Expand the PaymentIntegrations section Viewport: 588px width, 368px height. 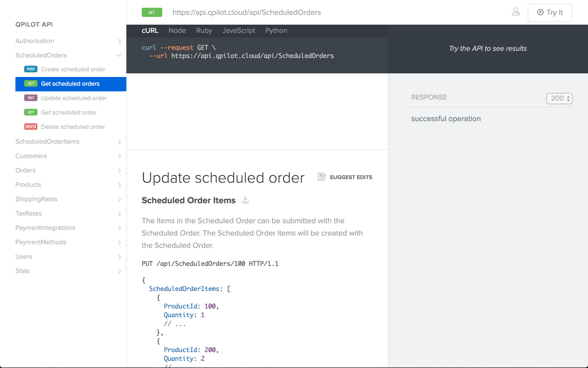pyautogui.click(x=119, y=228)
